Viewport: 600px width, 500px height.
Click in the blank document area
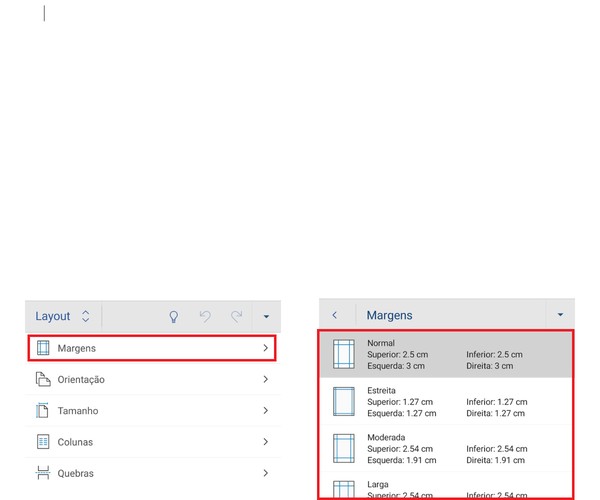tap(300, 149)
